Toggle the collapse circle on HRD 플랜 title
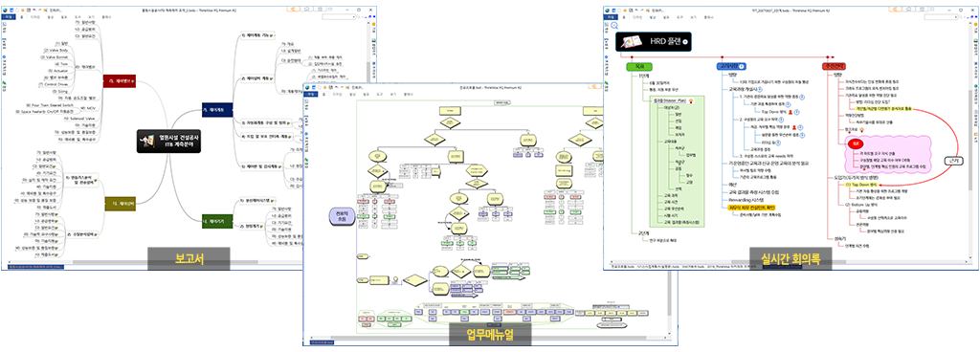980x352 pixels. pos(685,42)
